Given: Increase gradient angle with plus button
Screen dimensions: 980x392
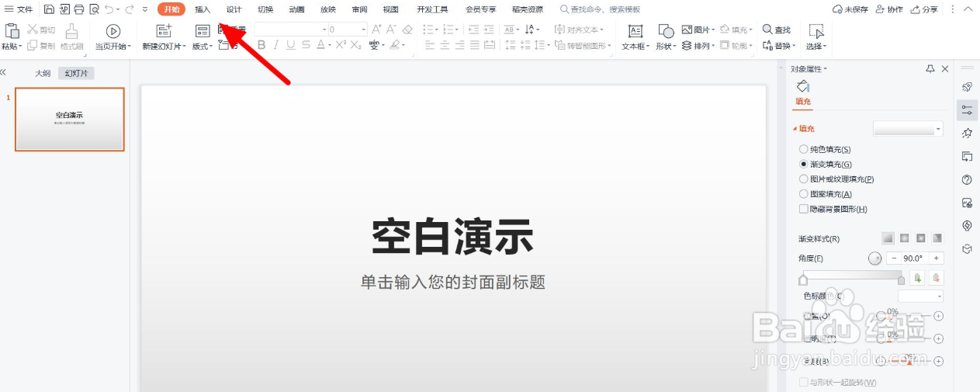Looking at the screenshot, I should pos(937,258).
